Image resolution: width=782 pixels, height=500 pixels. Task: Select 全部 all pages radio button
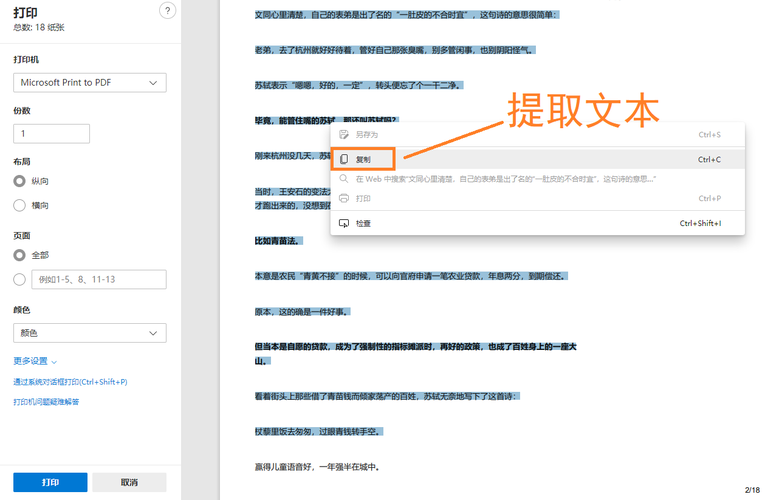click(x=19, y=255)
